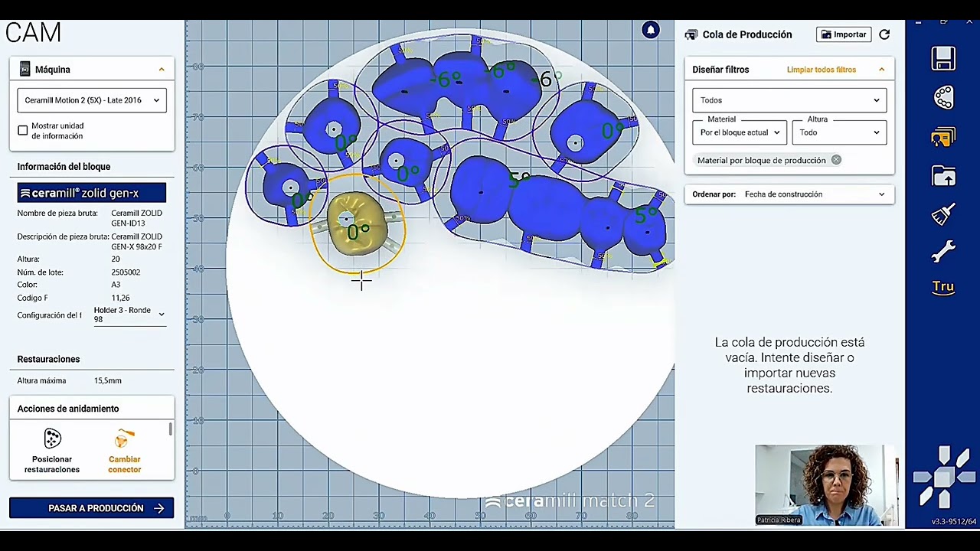Screen dimensions: 980x551
Task: Click the version label v3.3-9512/64
Action: pos(953,522)
